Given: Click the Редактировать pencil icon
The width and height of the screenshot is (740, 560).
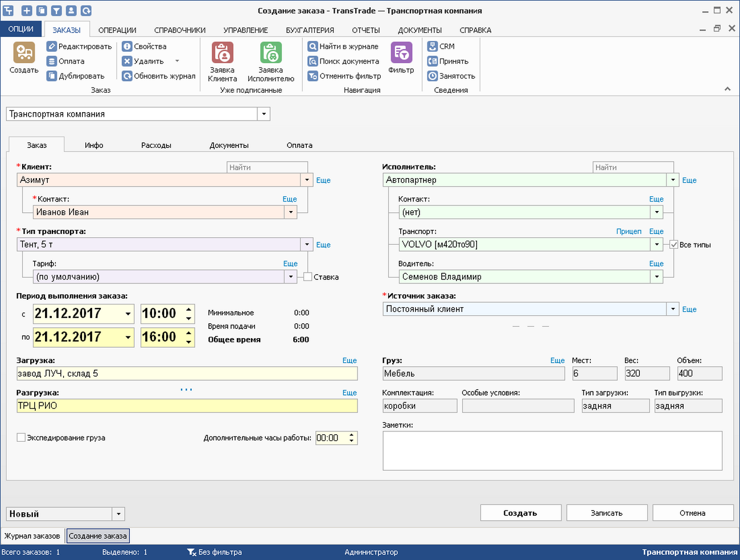Looking at the screenshot, I should [x=52, y=46].
